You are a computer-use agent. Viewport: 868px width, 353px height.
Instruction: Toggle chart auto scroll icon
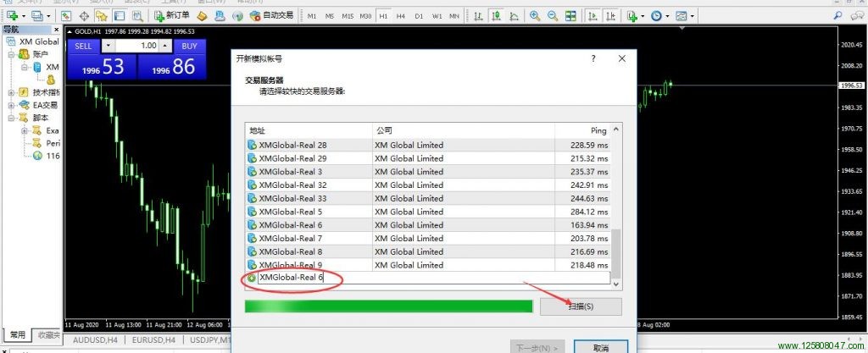click(593, 16)
